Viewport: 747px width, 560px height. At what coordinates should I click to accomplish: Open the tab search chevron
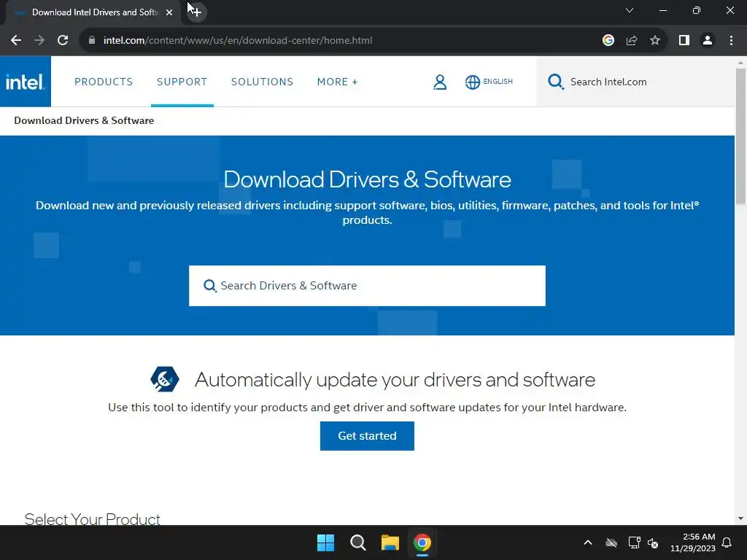(x=630, y=10)
